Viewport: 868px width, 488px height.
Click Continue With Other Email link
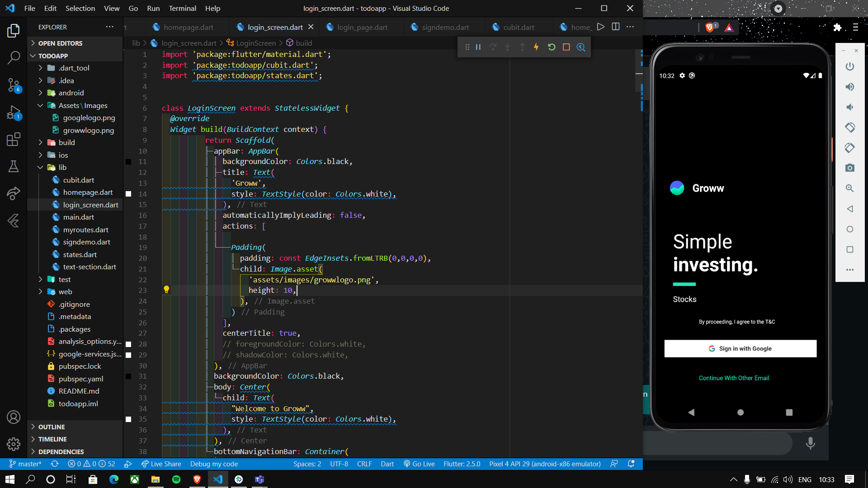pos(734,378)
